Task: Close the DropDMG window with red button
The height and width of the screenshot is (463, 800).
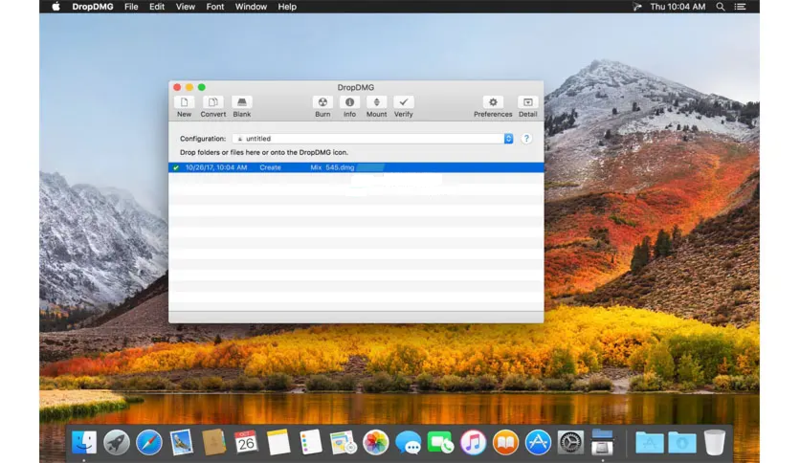Action: 177,87
